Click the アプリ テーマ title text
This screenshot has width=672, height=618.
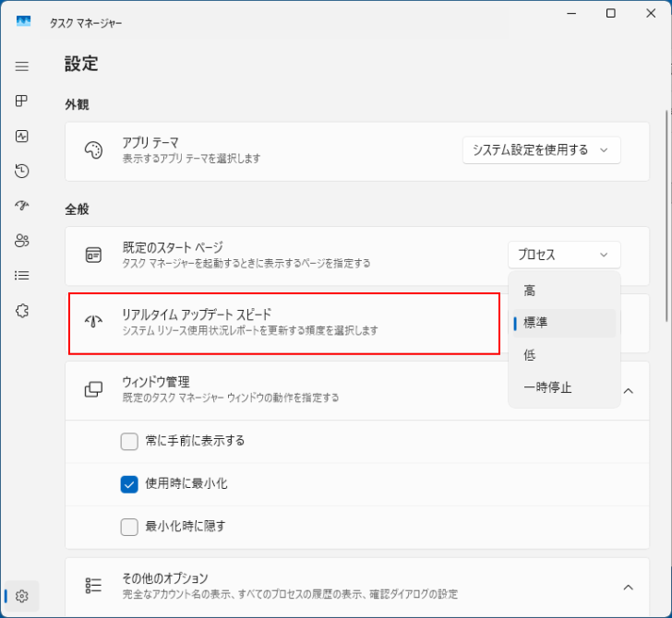coord(150,143)
